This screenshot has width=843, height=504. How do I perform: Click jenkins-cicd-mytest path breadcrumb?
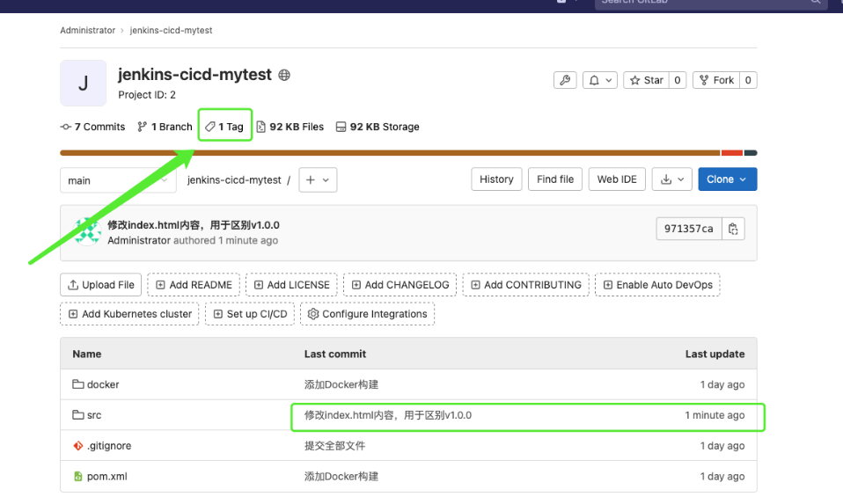coord(234,180)
